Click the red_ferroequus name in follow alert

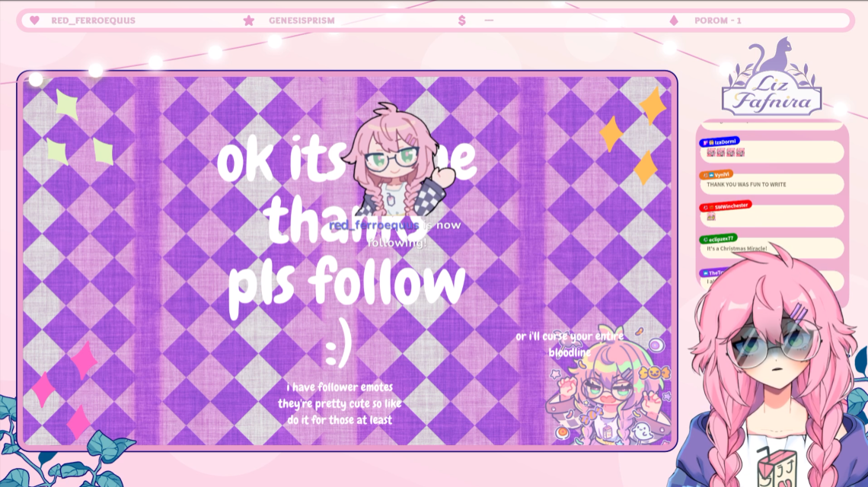click(374, 225)
